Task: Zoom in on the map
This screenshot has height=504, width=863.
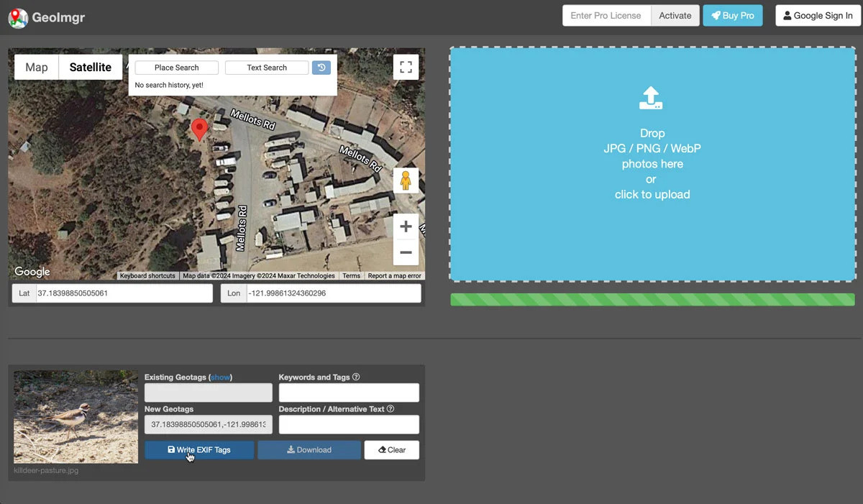Action: [x=406, y=226]
